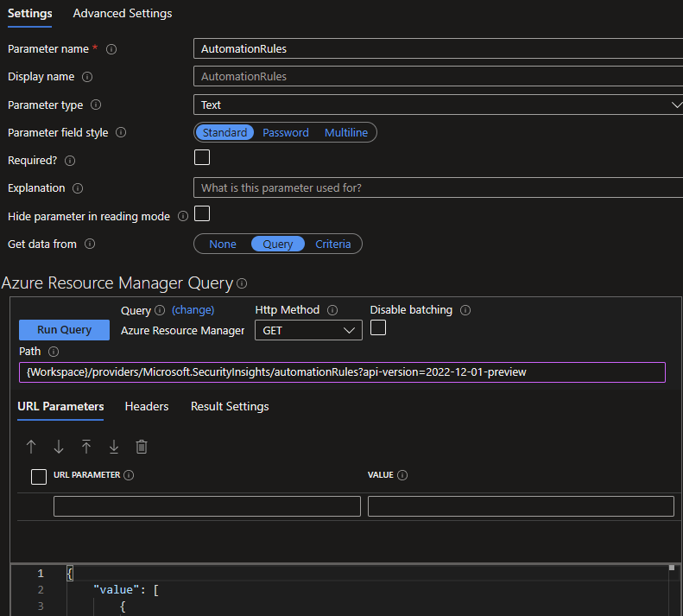The height and width of the screenshot is (616, 683).
Task: Click the empty URL parameter value field
Action: click(x=521, y=506)
